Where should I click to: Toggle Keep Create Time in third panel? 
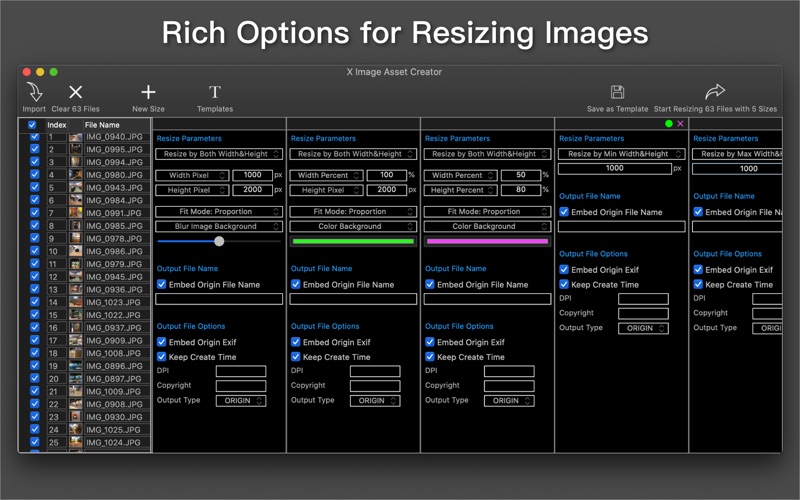(x=430, y=357)
